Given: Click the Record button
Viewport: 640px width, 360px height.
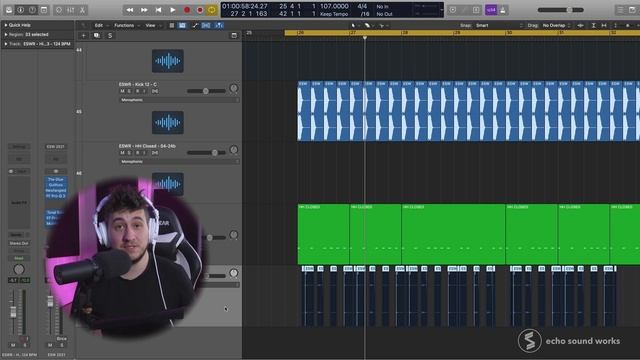Looking at the screenshot, I should 187,10.
